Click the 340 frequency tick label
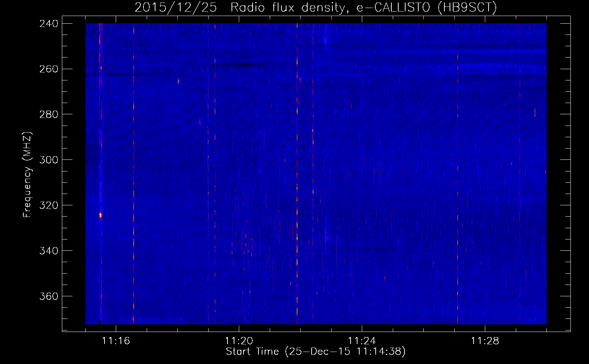Screen dimensions: 589x364 (x=49, y=251)
